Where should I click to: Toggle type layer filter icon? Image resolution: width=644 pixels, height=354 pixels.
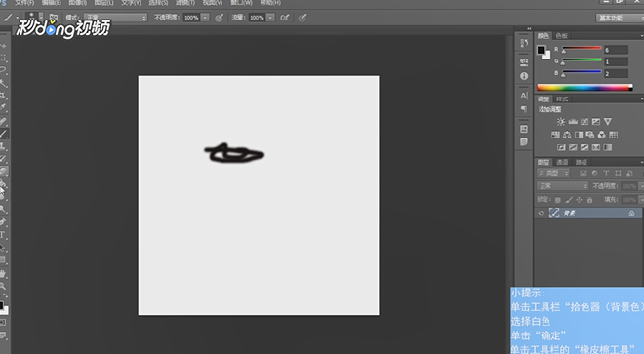click(x=606, y=173)
